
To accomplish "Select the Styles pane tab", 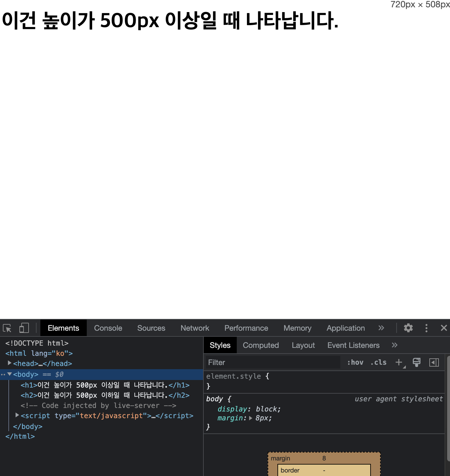I will pos(220,345).
